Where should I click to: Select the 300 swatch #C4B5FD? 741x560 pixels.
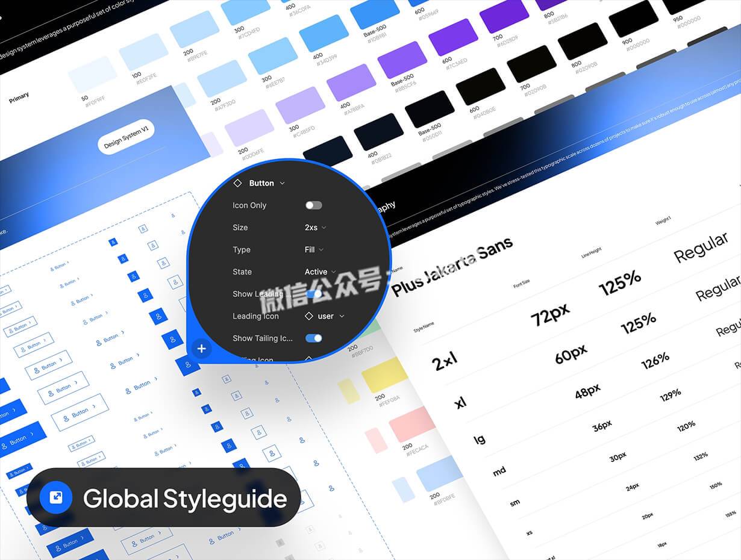300,105
